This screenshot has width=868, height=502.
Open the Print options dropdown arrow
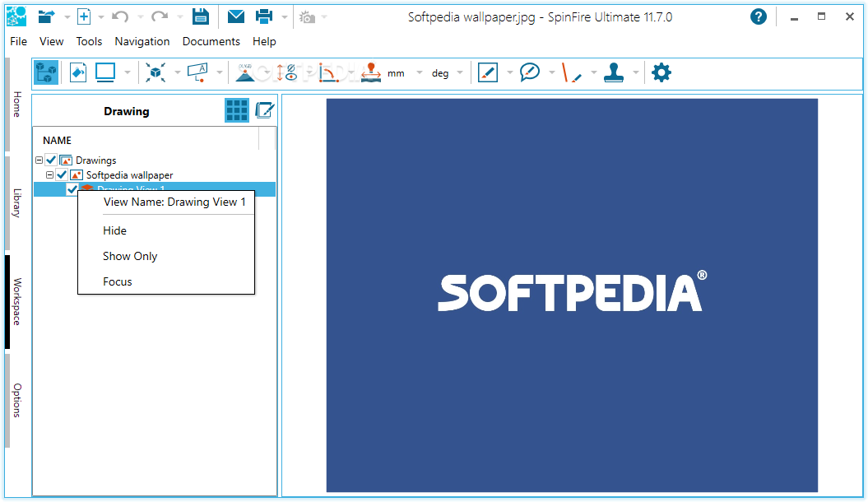click(x=285, y=17)
